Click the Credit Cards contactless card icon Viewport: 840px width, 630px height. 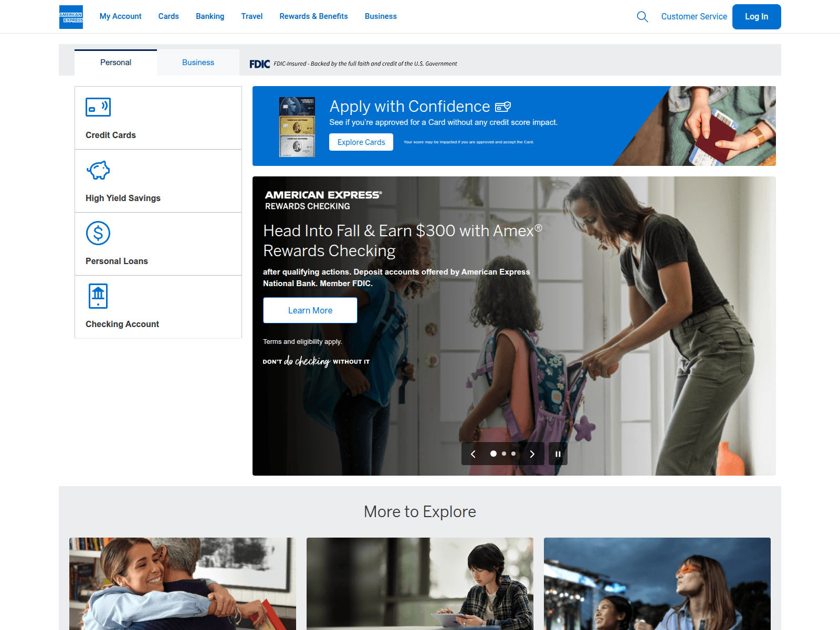tap(98, 107)
